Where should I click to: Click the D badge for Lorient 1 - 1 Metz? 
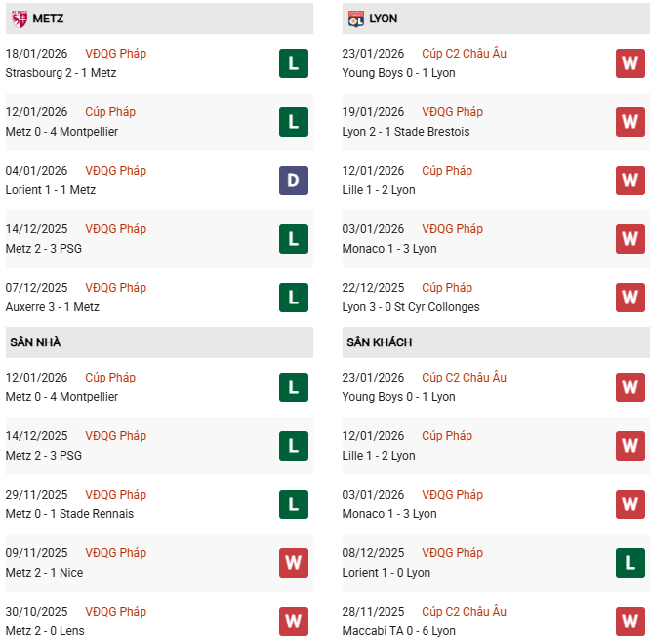pos(293,181)
